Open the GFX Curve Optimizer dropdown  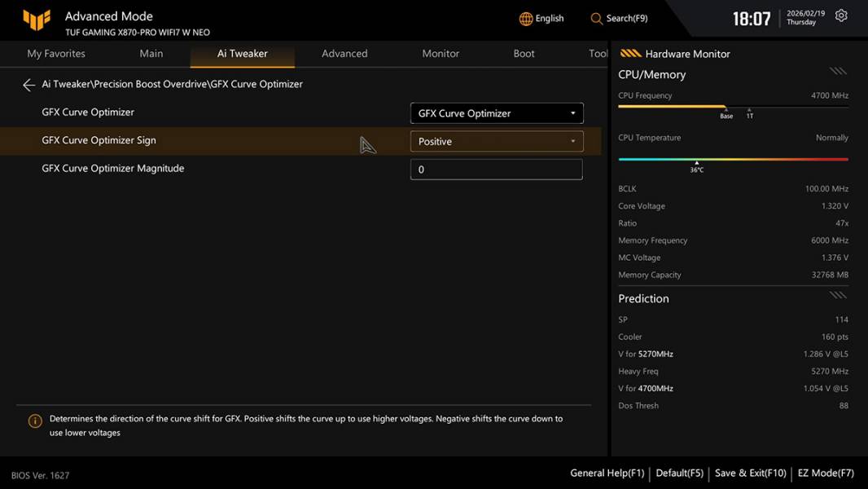[496, 113]
